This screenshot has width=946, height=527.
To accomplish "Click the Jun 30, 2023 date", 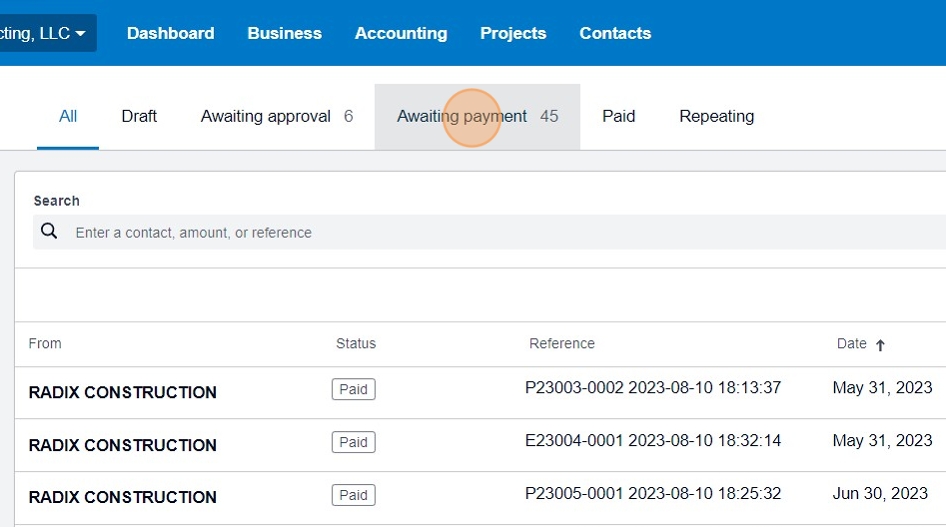I will [880, 494].
